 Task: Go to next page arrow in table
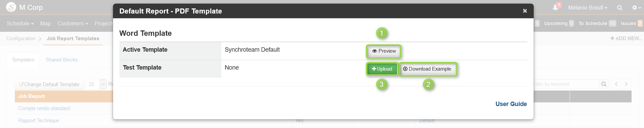pos(626,84)
